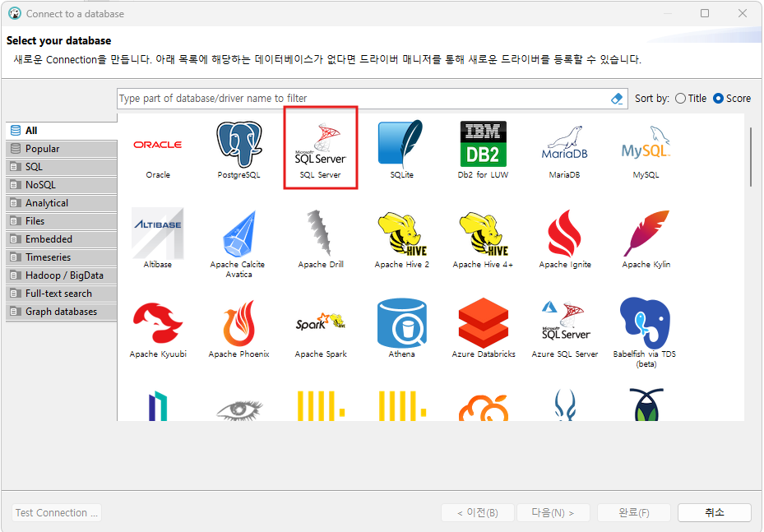The height and width of the screenshot is (532, 764).
Task: Switch to the All category tab
Action: pos(62,131)
